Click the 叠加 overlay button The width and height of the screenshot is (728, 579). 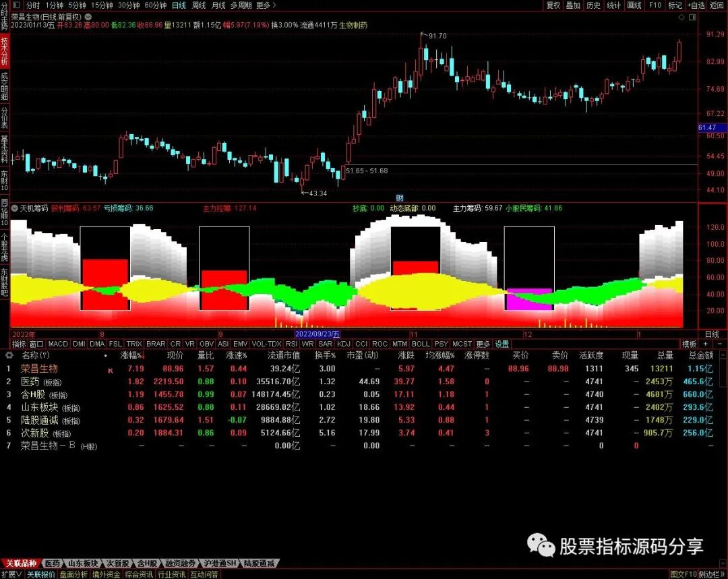pyautogui.click(x=573, y=5)
